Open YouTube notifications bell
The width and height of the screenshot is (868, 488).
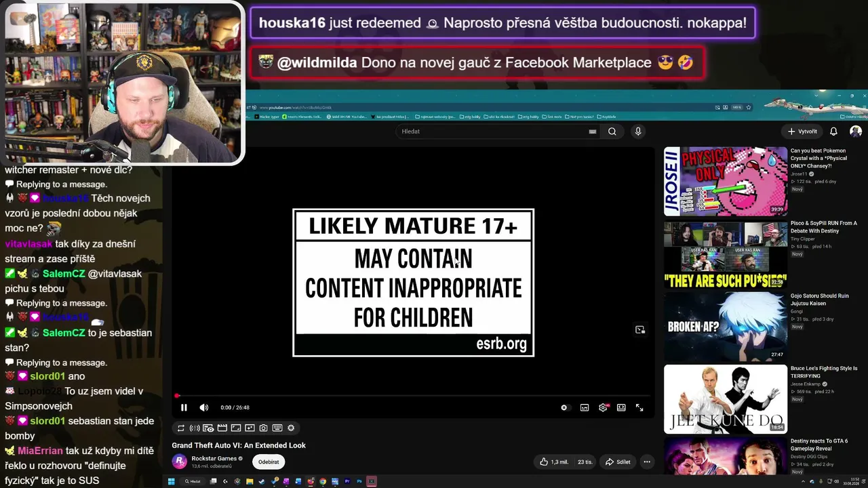pyautogui.click(x=834, y=131)
